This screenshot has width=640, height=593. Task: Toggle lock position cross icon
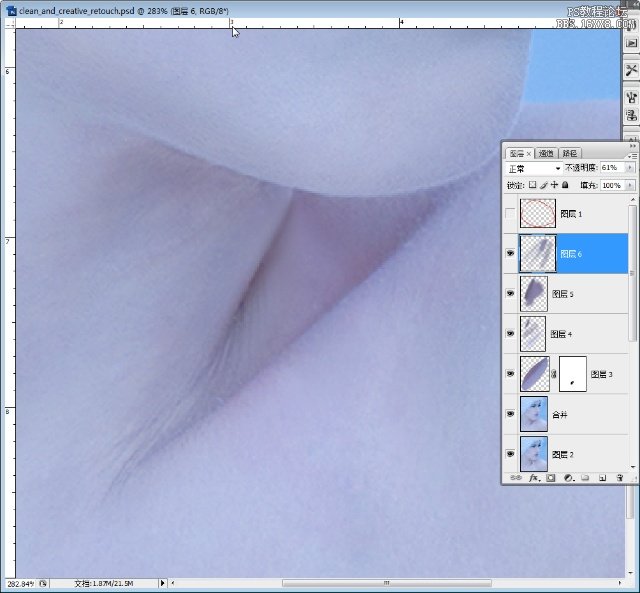coord(554,185)
